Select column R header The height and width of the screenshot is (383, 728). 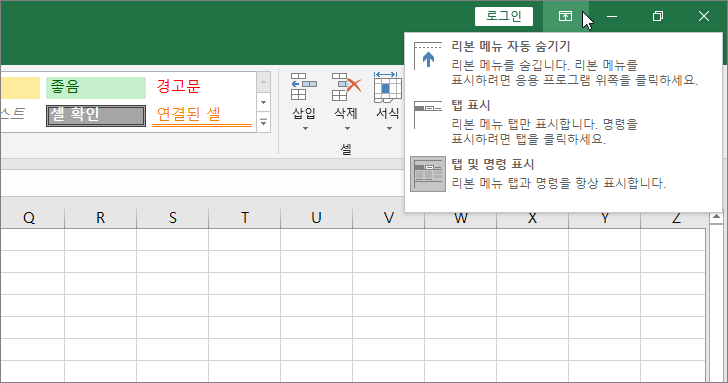pyautogui.click(x=100, y=218)
